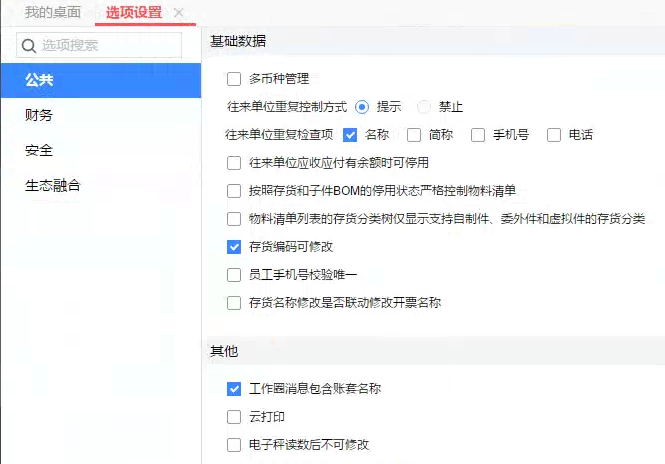Select the 选项设置 tab
Screen dimensions: 665x464
pos(133,12)
